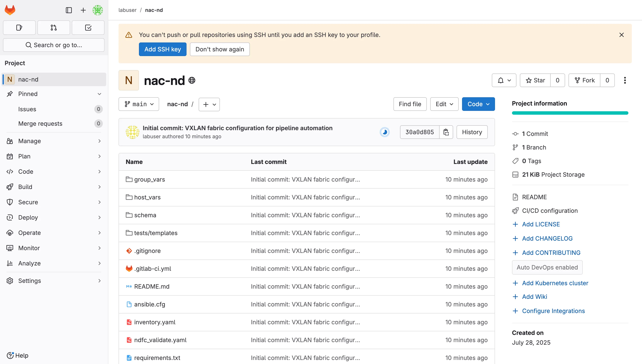Click the Search or go to field
This screenshot has height=364, width=642.
[x=54, y=45]
